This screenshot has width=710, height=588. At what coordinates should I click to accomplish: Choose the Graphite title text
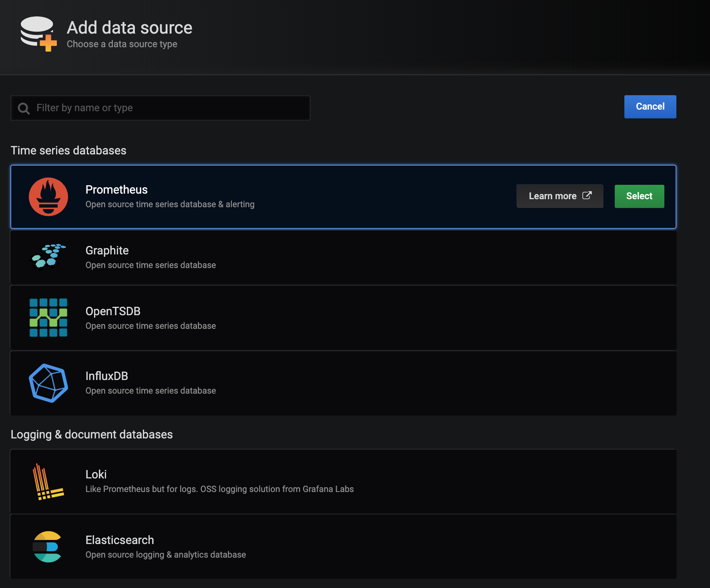[107, 250]
